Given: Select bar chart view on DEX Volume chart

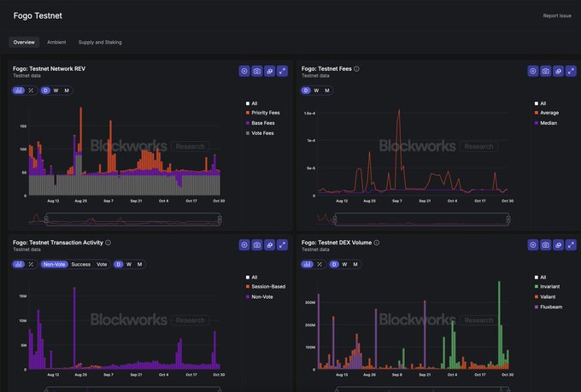Looking at the screenshot, I should 308,264.
